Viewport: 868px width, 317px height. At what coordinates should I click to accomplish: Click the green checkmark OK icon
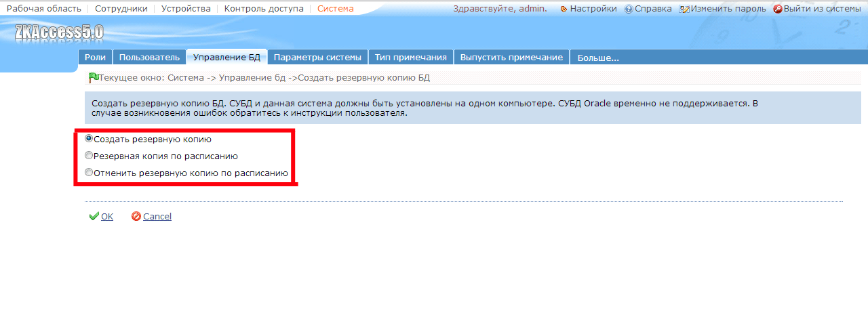(94, 217)
